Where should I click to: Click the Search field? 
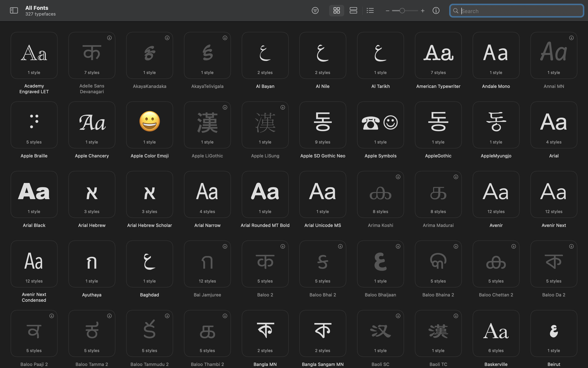coord(517,11)
